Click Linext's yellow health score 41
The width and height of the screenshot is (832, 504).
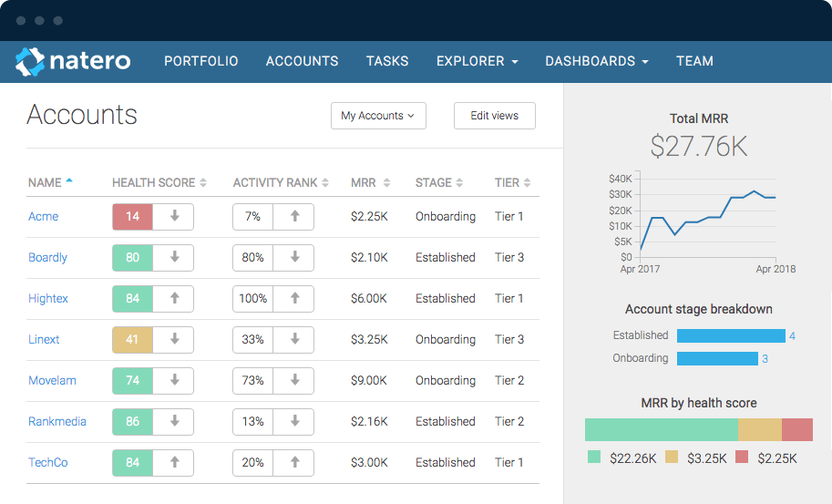tap(133, 340)
